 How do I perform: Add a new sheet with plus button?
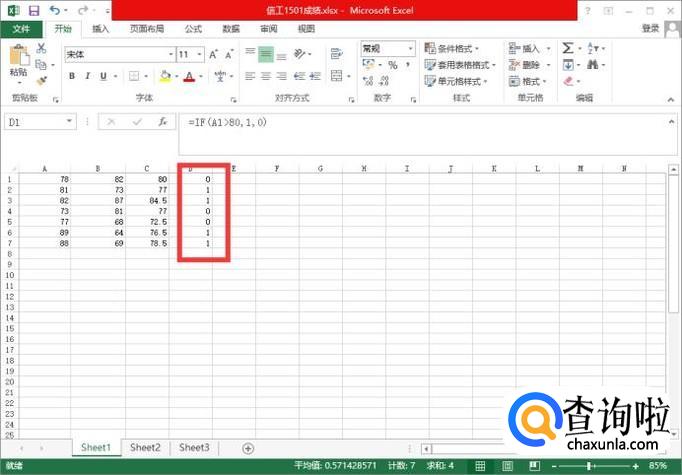coord(248,448)
